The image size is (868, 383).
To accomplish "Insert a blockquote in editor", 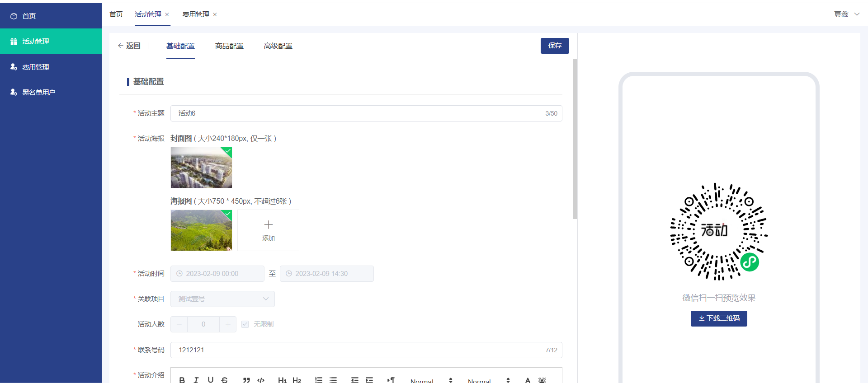I will pos(246,380).
